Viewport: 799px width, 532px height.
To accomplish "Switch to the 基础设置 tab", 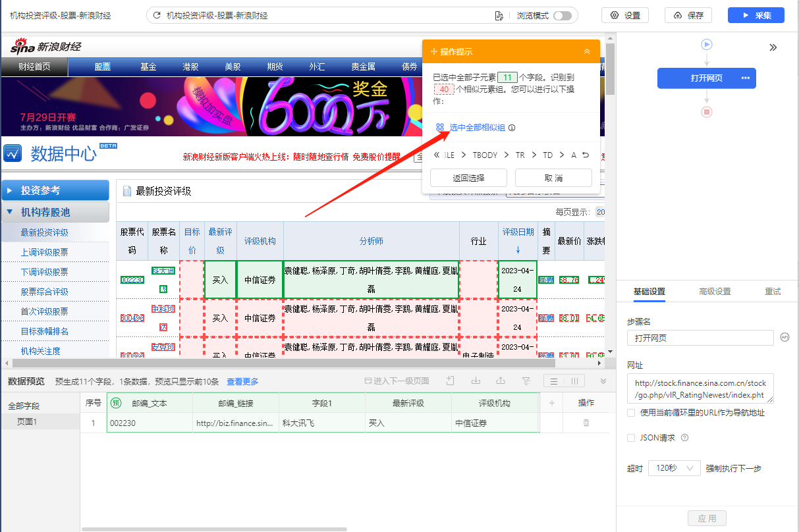I will pos(649,292).
